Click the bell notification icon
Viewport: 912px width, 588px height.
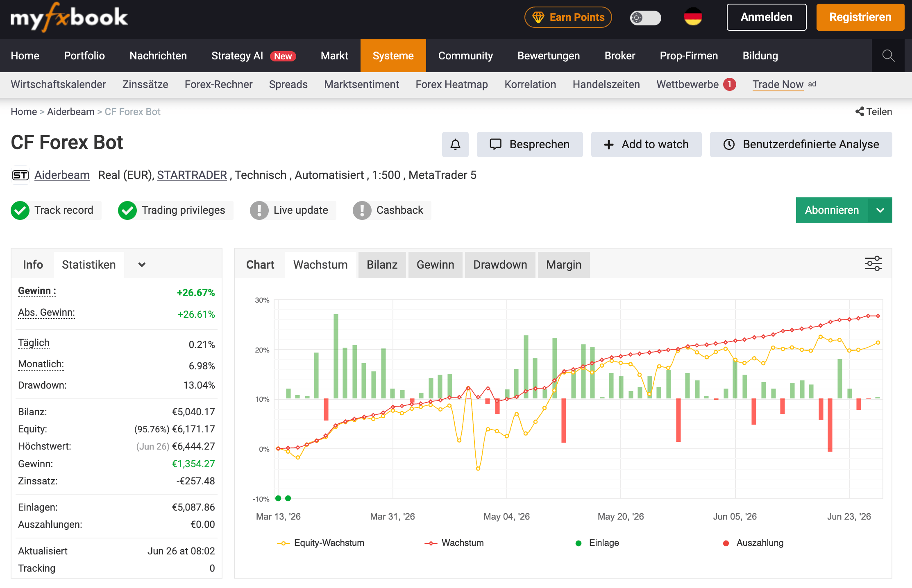455,144
